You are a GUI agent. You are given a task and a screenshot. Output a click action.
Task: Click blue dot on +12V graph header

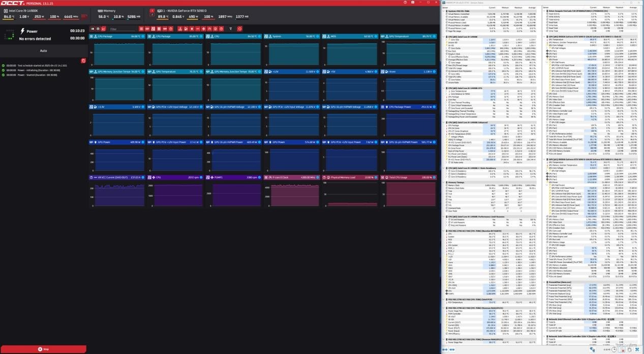click(x=318, y=72)
